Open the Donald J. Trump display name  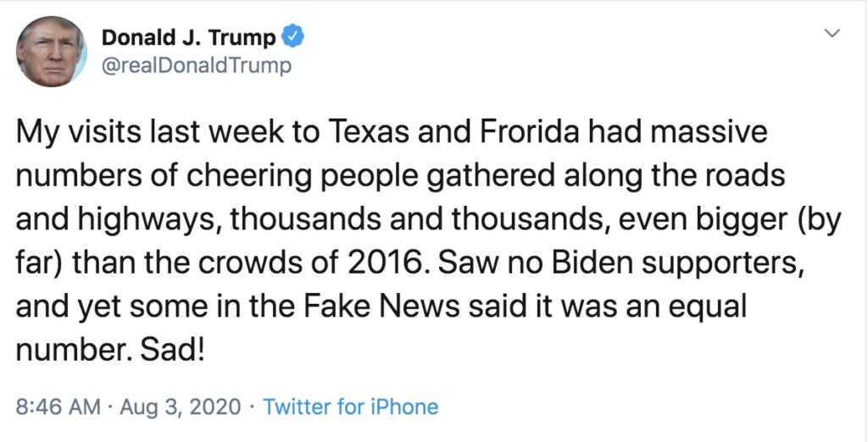point(188,38)
